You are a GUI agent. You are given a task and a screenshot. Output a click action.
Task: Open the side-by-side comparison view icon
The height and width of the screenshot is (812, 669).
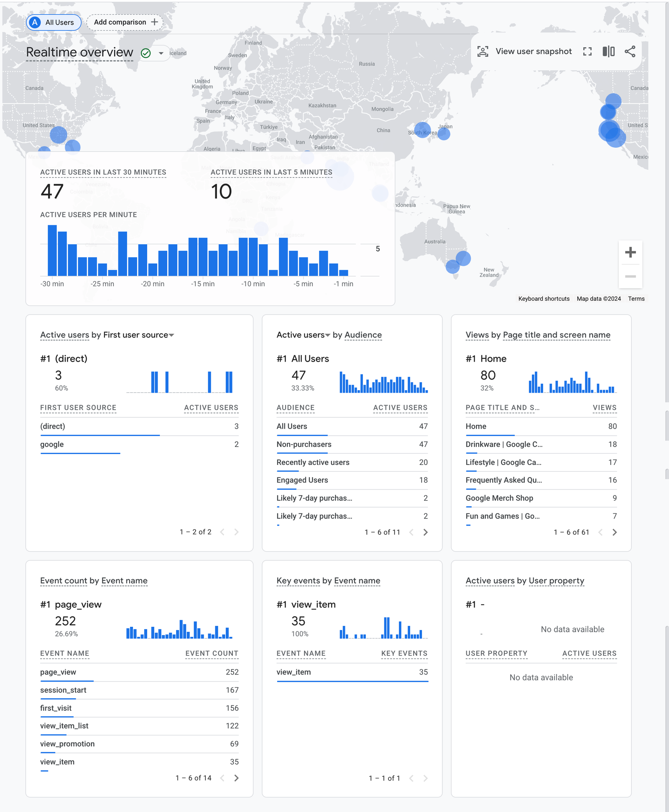[x=608, y=51]
